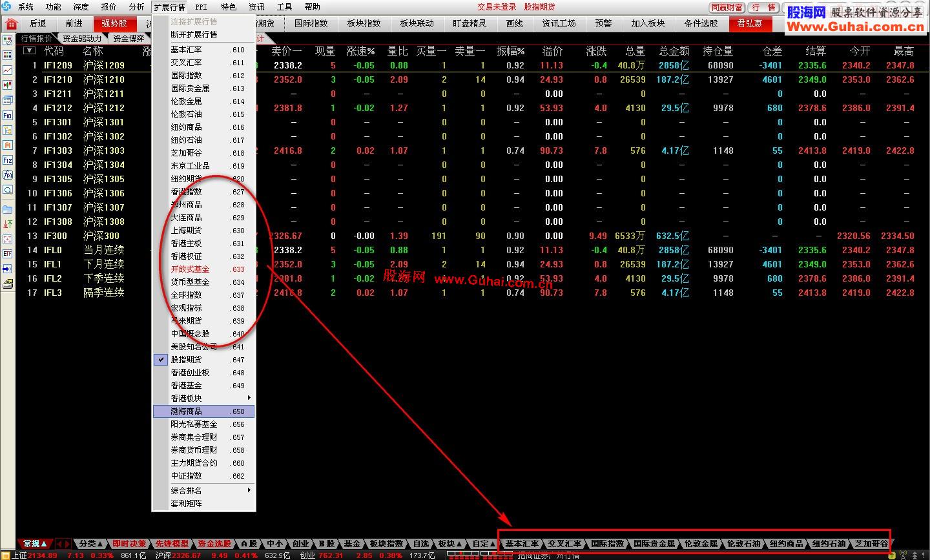Open the Fiz sidebar icon
The width and height of the screenshot is (930, 560).
(x=7, y=160)
